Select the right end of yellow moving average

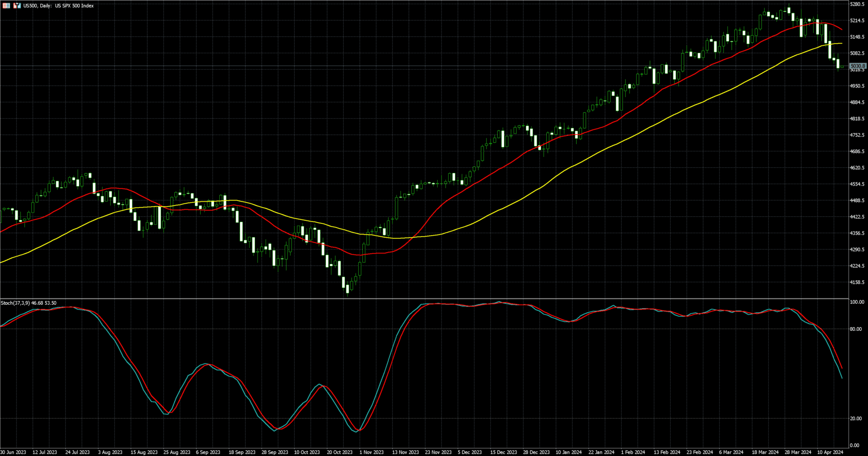(x=842, y=43)
